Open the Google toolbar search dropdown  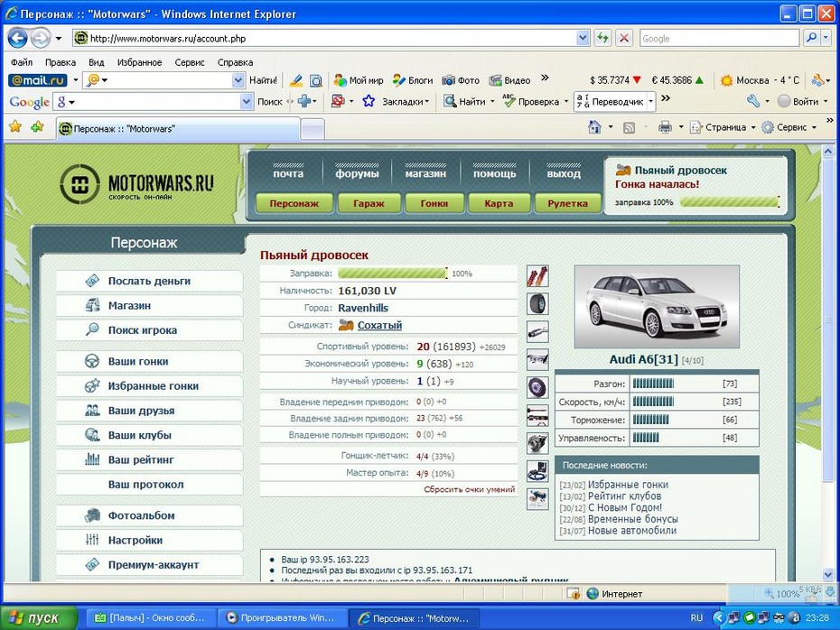point(246,100)
